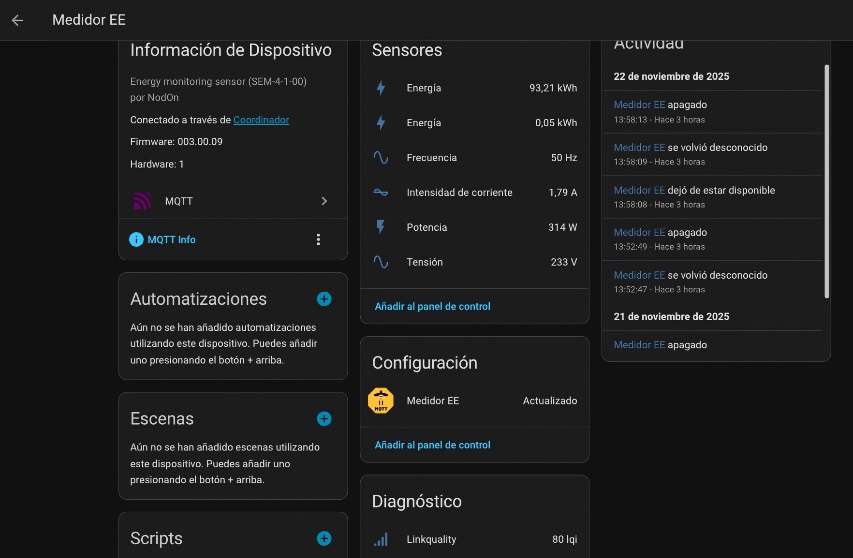
Task: Add a new automation with plus icon
Action: point(324,299)
